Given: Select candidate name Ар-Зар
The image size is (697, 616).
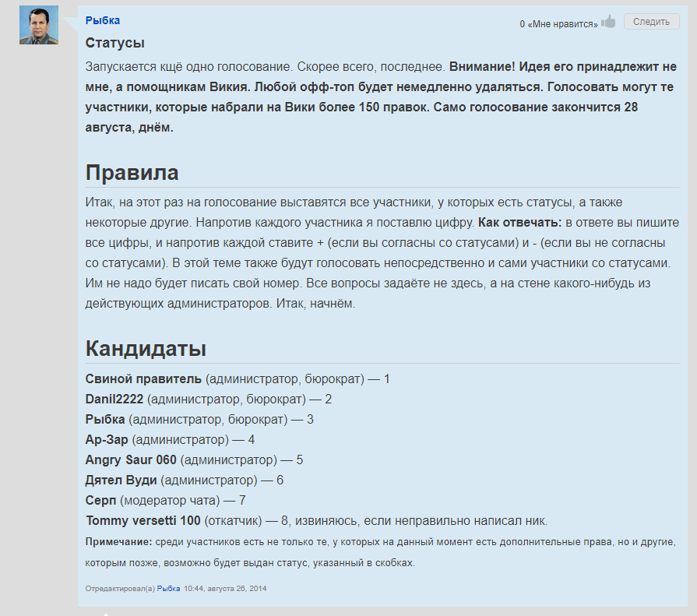Looking at the screenshot, I should tap(107, 440).
